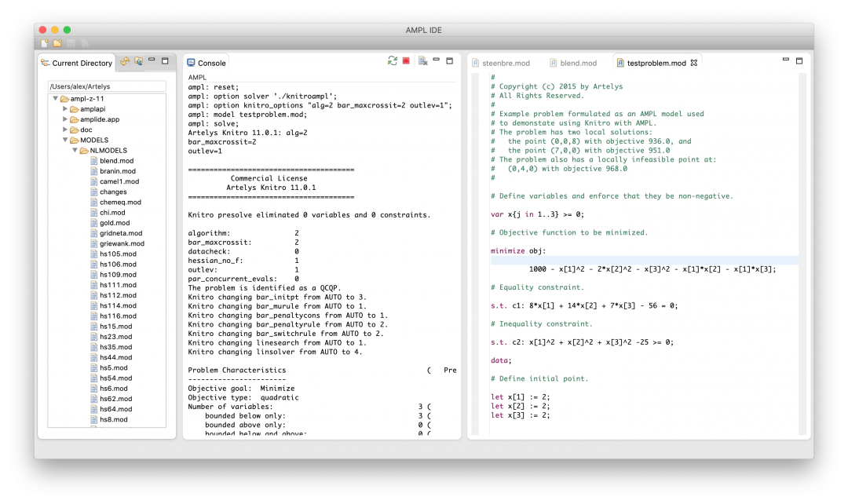Screen dimensions: 848x504
Task: Click the /Users/alex/Artelys path field
Action: pos(107,86)
